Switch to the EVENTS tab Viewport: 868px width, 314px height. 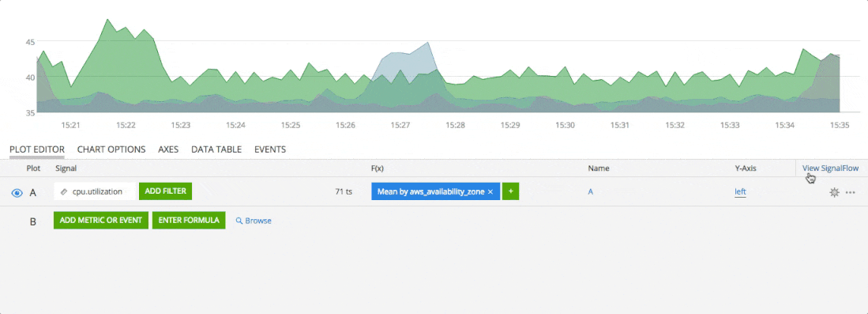(x=270, y=149)
